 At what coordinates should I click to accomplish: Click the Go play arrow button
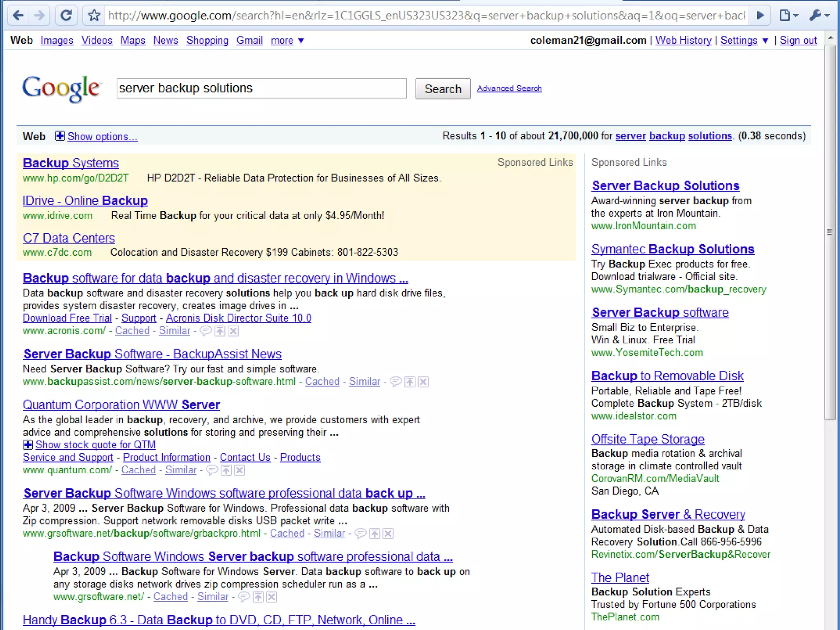click(x=760, y=16)
